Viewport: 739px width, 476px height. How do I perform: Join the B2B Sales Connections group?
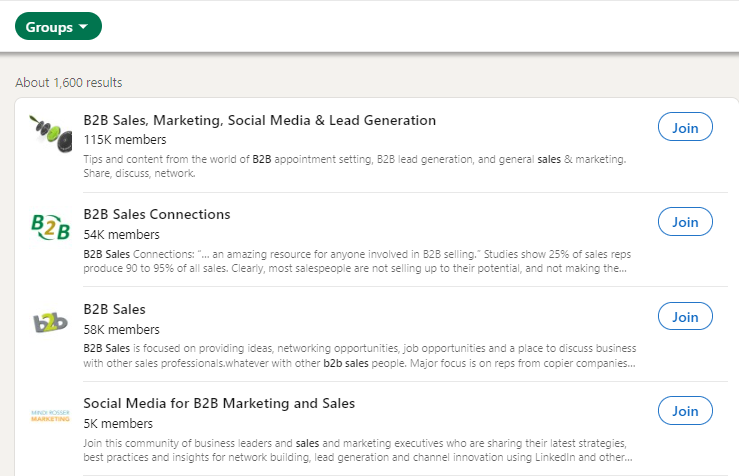[x=685, y=222]
